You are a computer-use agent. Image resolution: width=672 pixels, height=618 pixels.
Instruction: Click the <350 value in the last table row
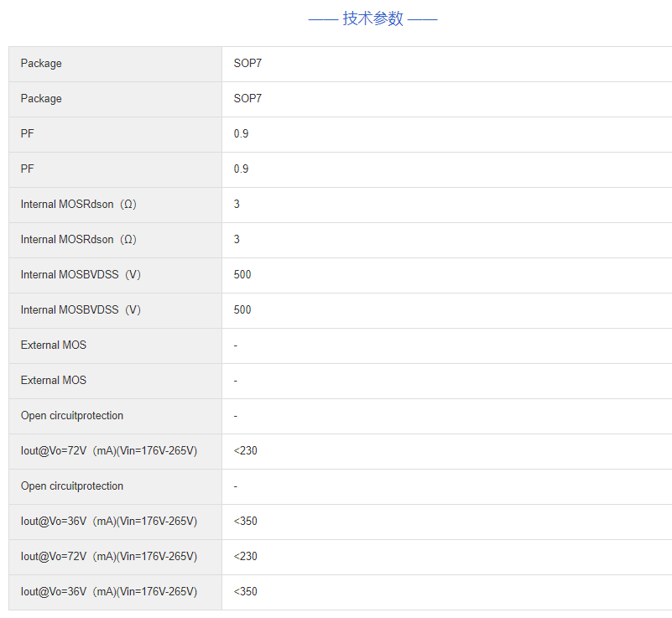tap(245, 592)
